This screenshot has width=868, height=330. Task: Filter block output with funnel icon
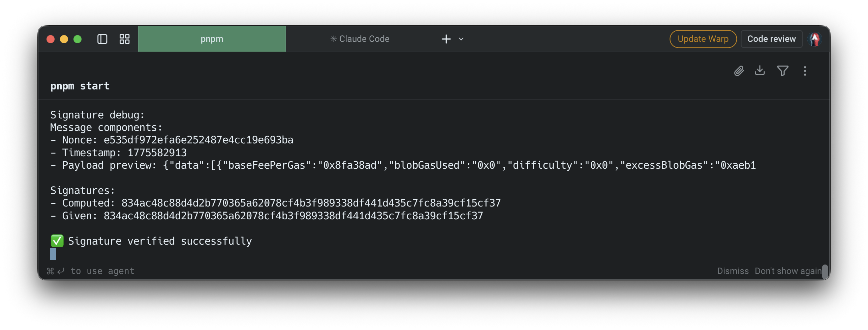(782, 71)
